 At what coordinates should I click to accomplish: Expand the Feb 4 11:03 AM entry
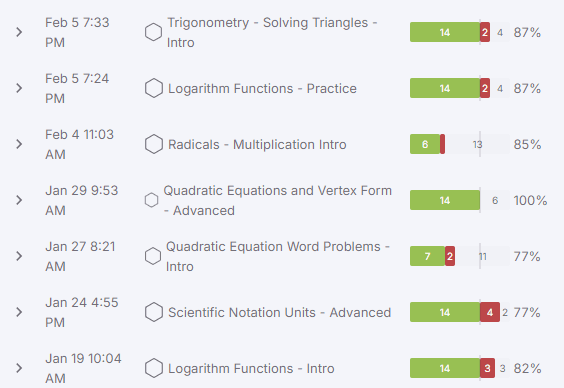click(x=19, y=144)
